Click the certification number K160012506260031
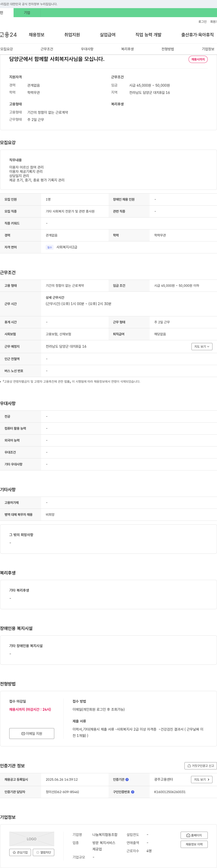This screenshot has height=868, width=217. click(x=170, y=792)
